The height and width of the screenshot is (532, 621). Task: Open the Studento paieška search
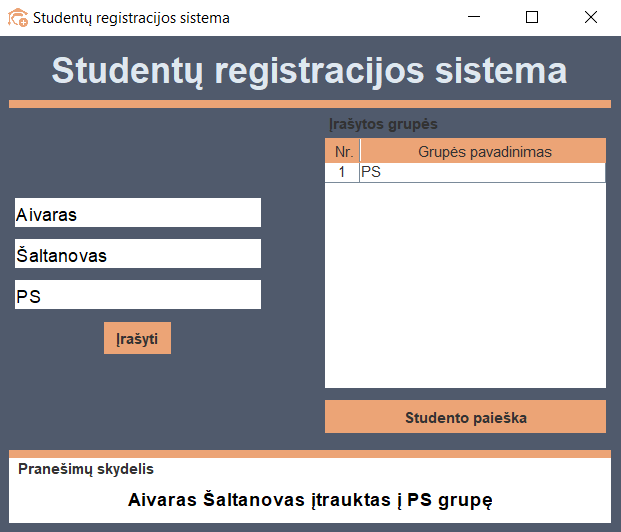point(465,417)
